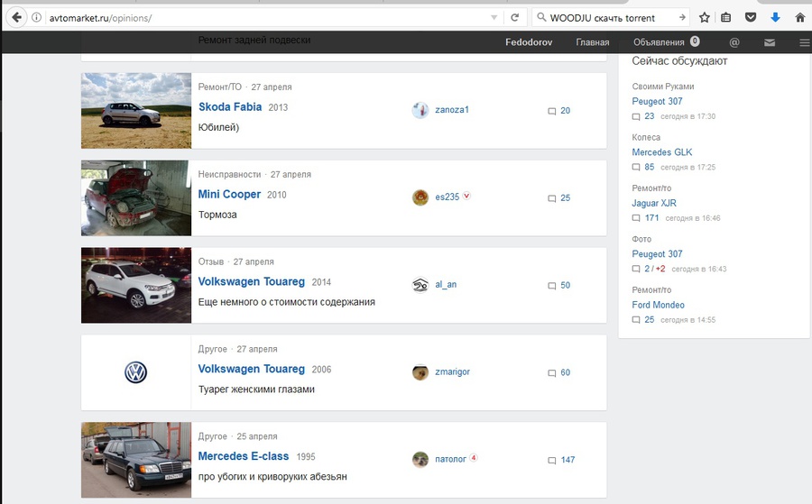Open the Volkswagen Touareg 2014 post

251,281
